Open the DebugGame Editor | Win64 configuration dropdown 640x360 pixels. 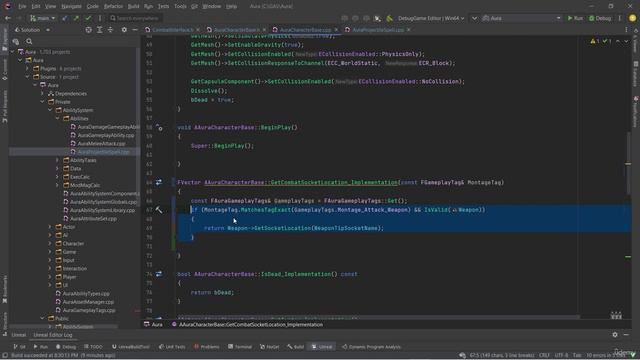(431, 18)
